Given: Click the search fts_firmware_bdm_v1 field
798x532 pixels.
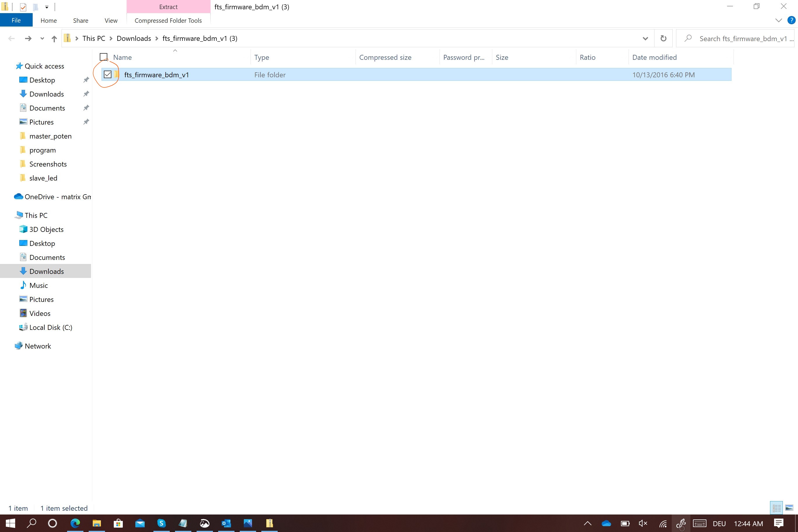Looking at the screenshot, I should coord(740,39).
